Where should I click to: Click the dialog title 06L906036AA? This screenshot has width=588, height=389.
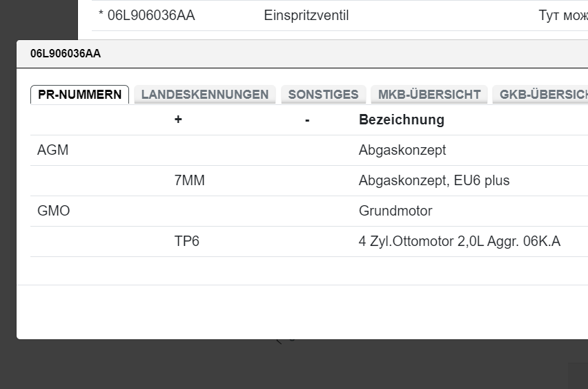pyautogui.click(x=66, y=53)
